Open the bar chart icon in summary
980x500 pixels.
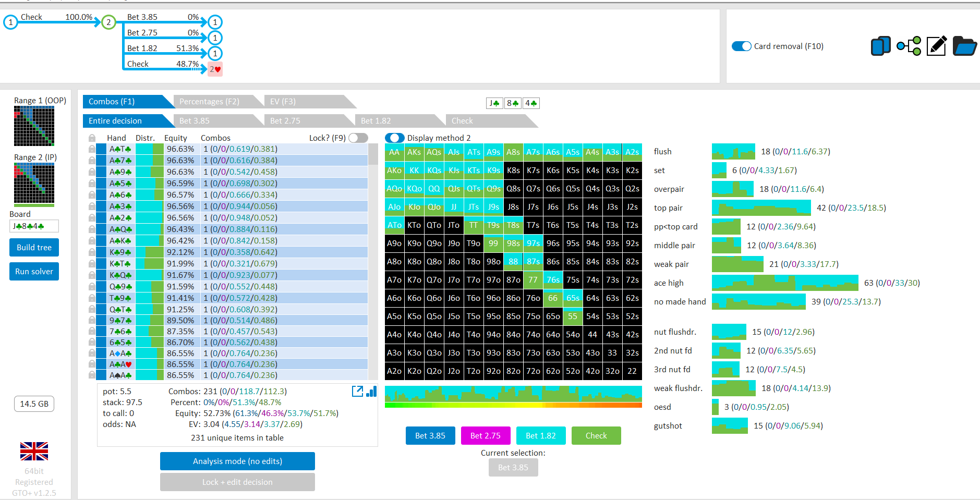click(371, 392)
